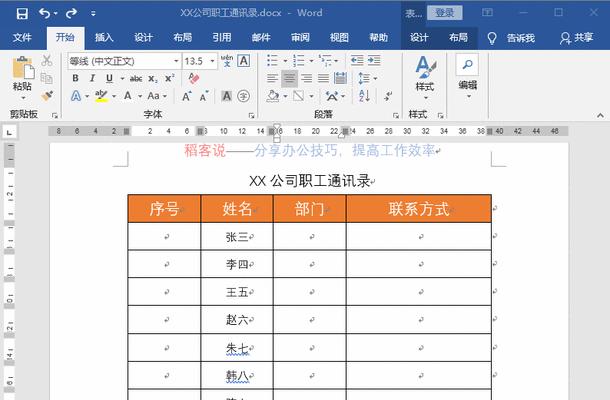Apply text effects with the glowing A icon

pos(76,96)
